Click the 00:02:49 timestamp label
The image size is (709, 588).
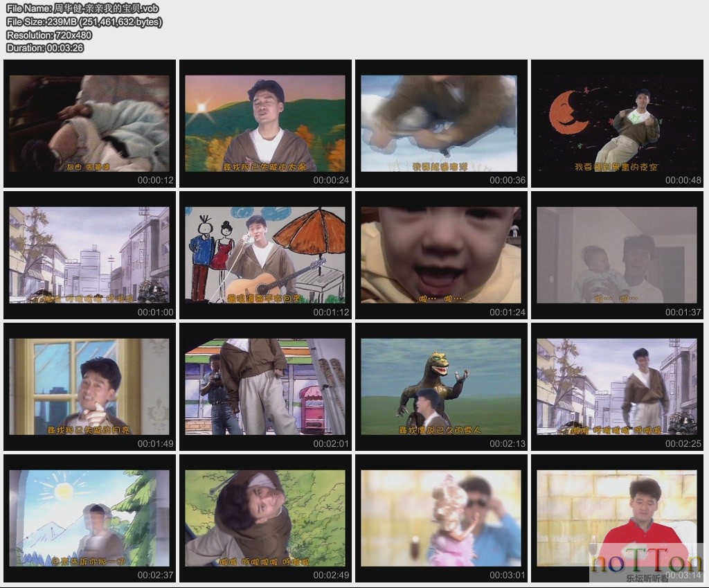332,576
